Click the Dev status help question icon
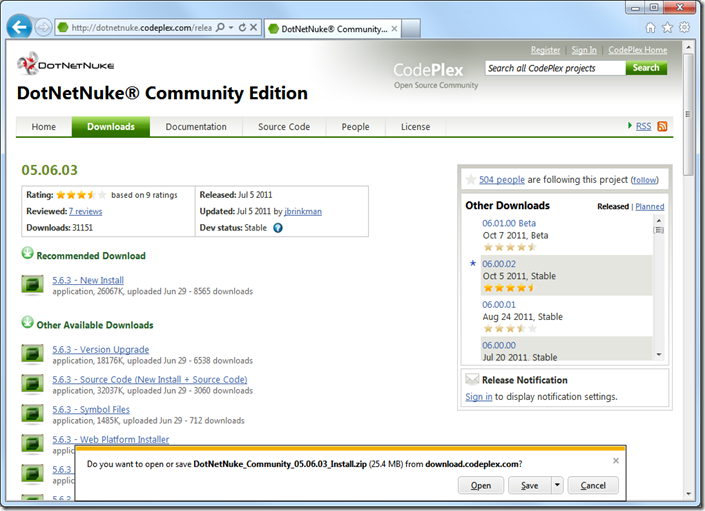The width and height of the screenshot is (705, 511). (278, 228)
